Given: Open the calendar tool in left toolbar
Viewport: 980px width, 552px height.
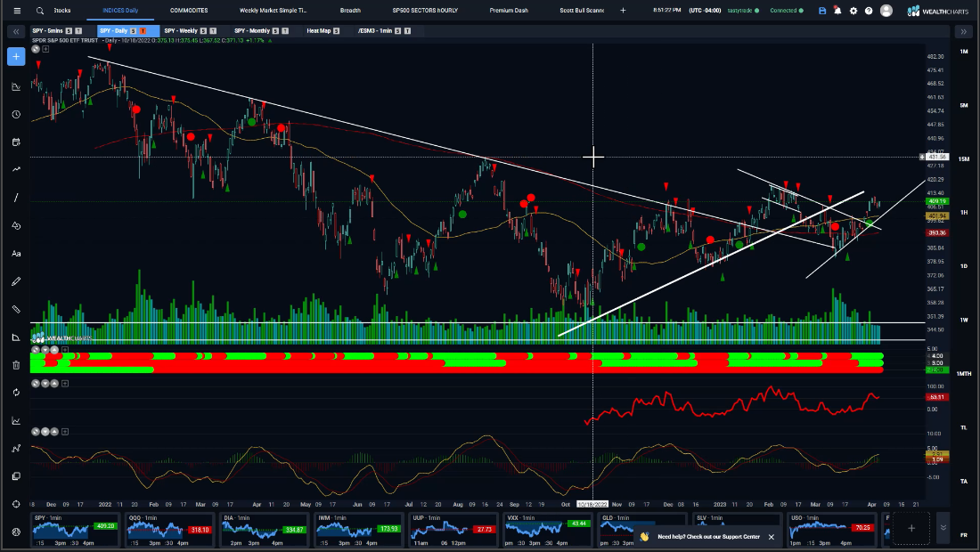Looking at the screenshot, I should click(x=16, y=142).
